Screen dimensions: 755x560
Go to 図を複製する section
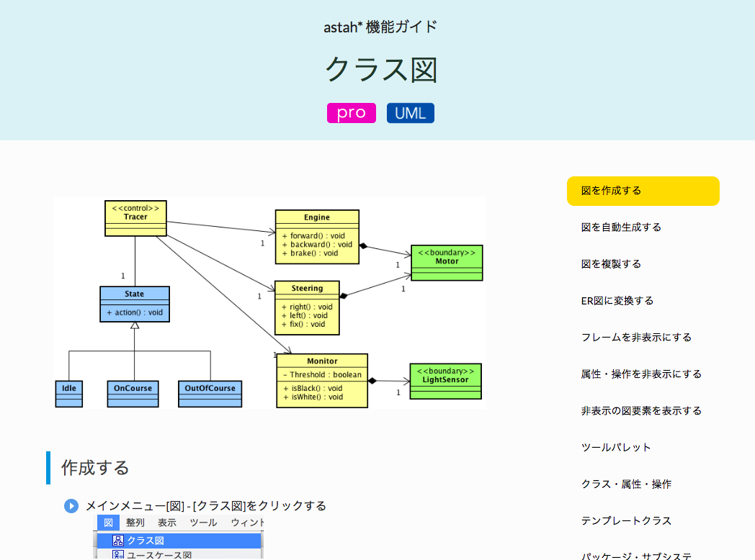(x=611, y=264)
